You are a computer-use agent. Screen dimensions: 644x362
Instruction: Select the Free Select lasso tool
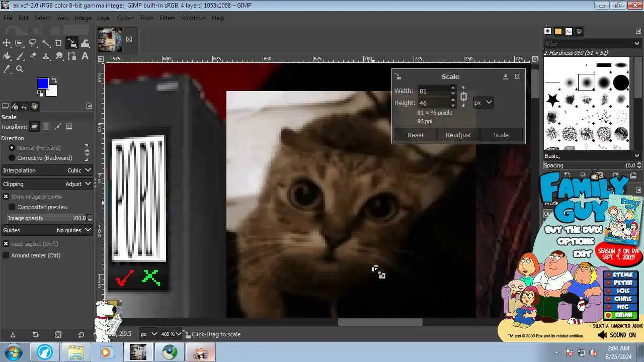click(x=33, y=43)
